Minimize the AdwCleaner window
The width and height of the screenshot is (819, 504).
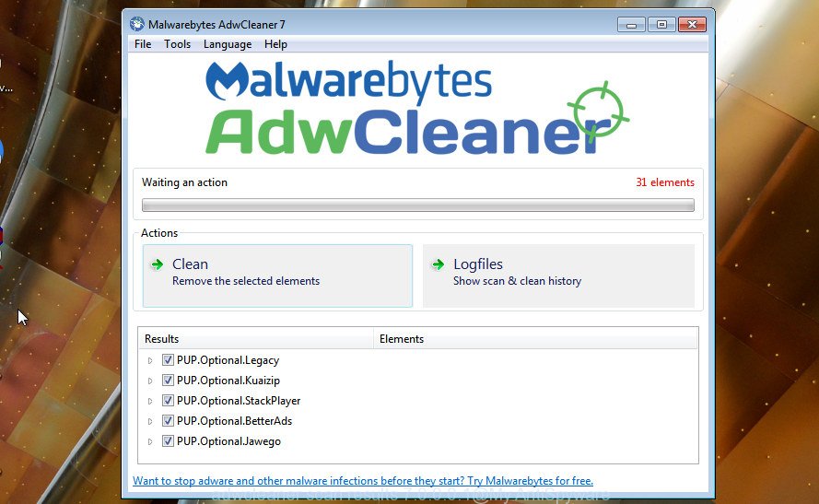tap(631, 25)
